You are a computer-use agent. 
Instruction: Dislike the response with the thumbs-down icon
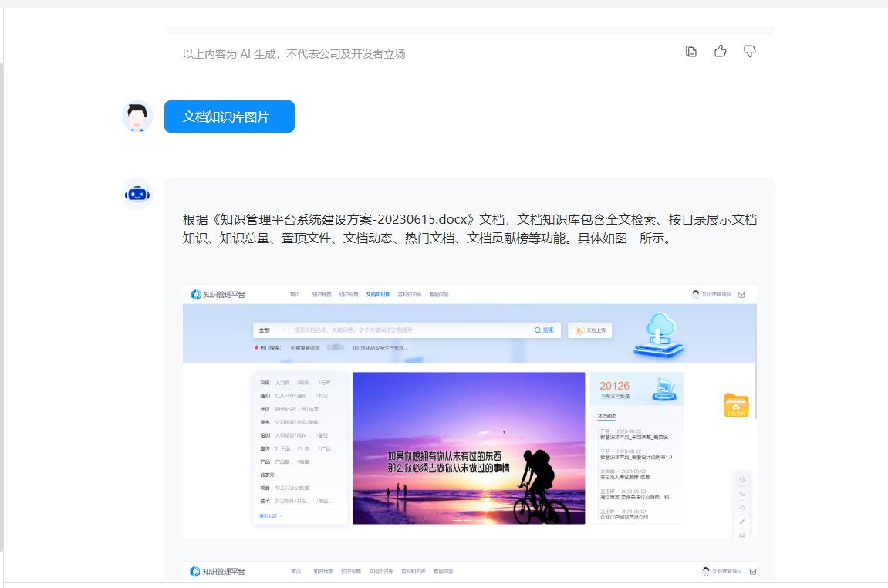coord(749,52)
